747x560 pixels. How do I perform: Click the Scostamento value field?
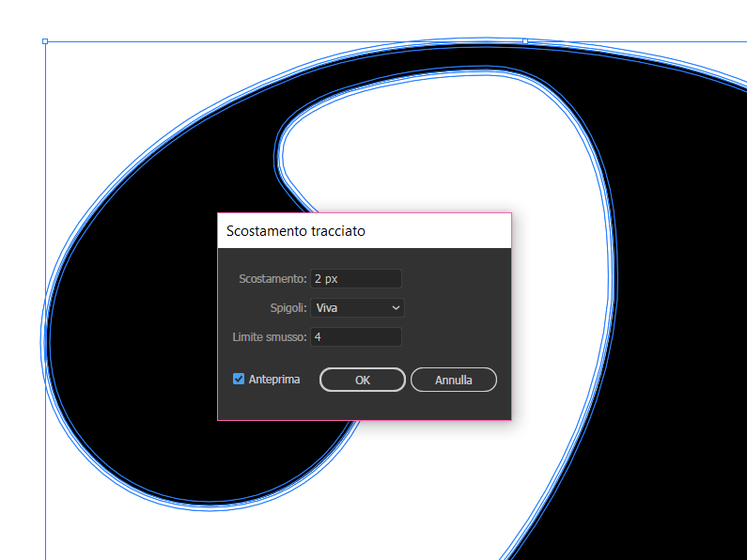tap(356, 278)
